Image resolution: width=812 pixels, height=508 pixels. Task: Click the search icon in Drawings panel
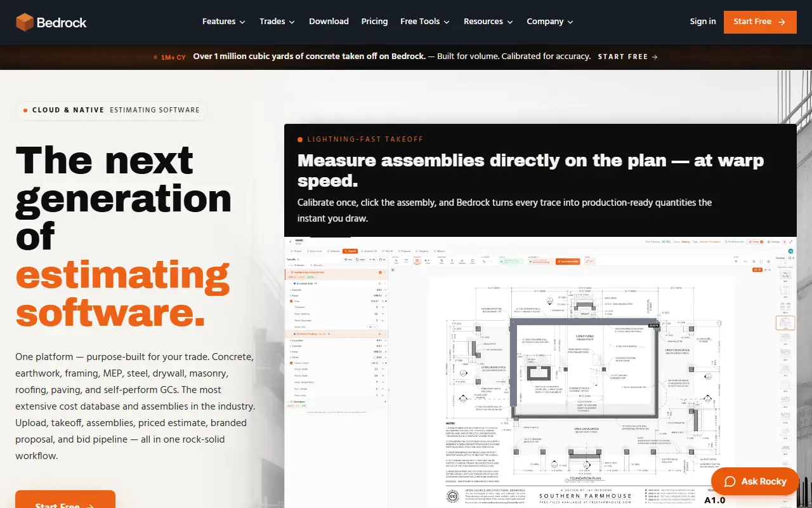790,258
